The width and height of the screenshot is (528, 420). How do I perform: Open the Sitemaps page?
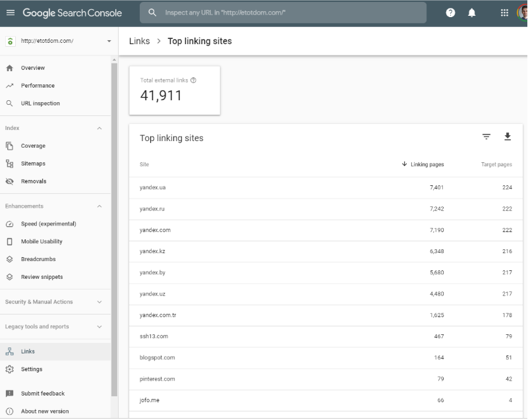(33, 164)
